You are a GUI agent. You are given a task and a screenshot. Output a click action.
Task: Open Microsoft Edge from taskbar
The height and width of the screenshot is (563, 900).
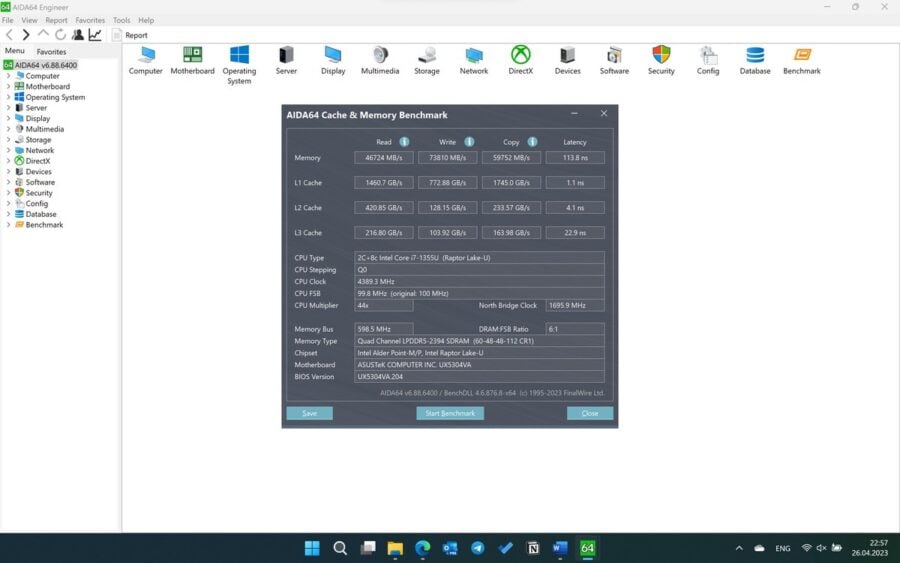[422, 548]
